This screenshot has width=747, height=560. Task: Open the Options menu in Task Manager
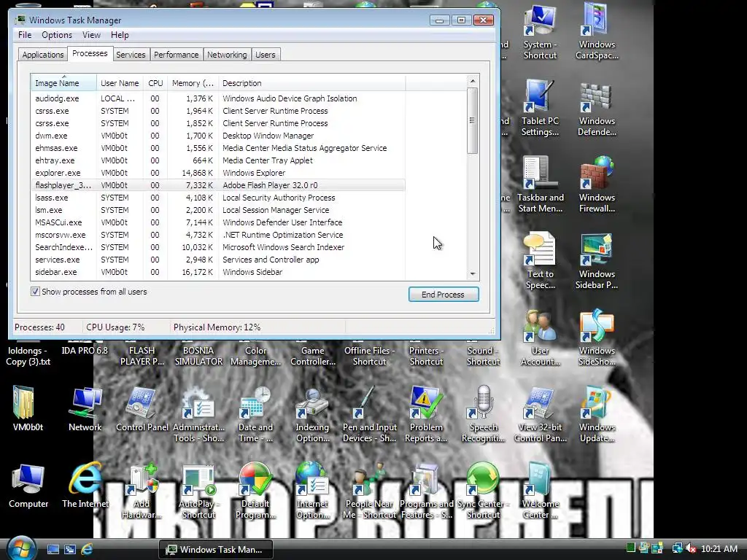57,35
